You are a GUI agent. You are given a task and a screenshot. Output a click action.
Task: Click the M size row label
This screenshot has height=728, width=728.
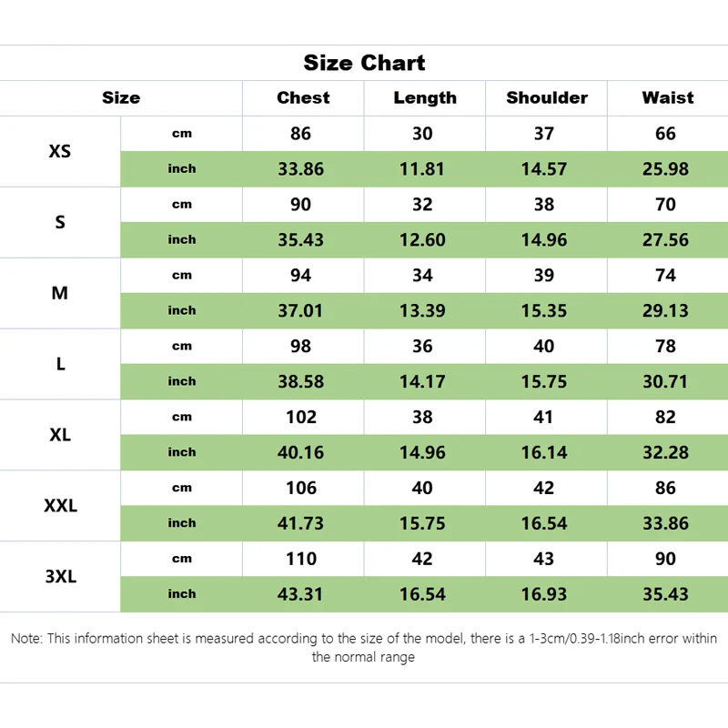click(x=60, y=293)
